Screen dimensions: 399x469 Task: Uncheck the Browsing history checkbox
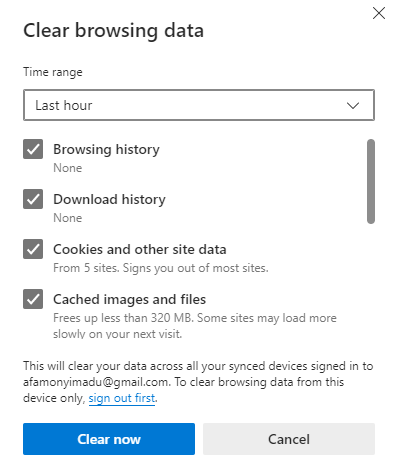click(33, 149)
